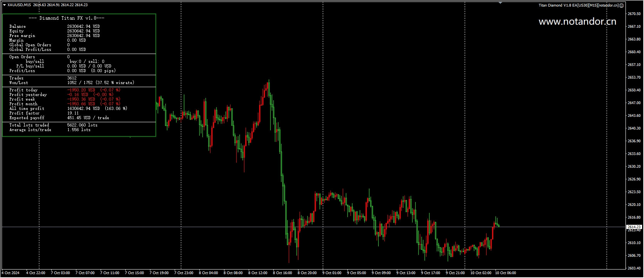Click the smiley face icon beside EA name

pyautogui.click(x=621, y=5)
